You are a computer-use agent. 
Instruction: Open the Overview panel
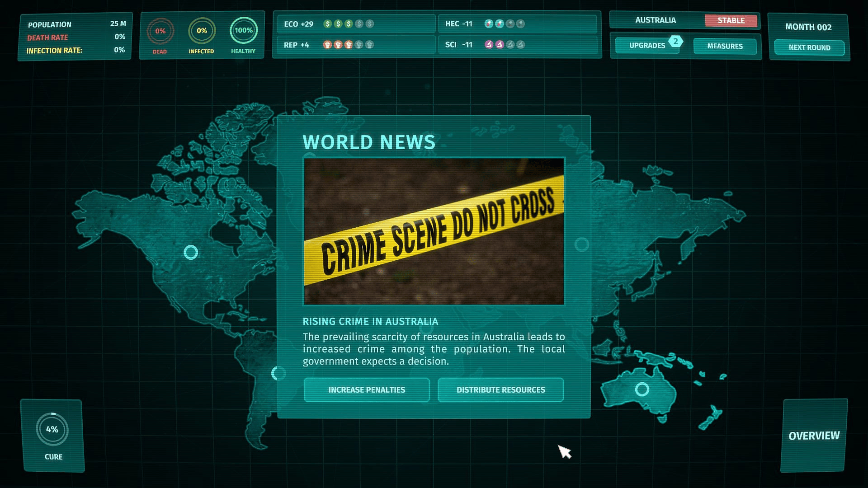click(x=814, y=436)
